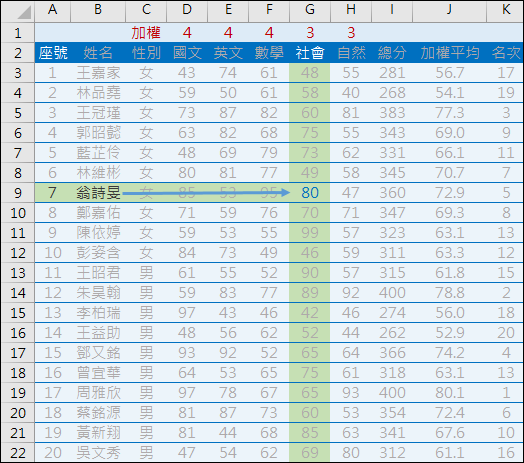
Task: Select row 1 header
Action: 17,33
